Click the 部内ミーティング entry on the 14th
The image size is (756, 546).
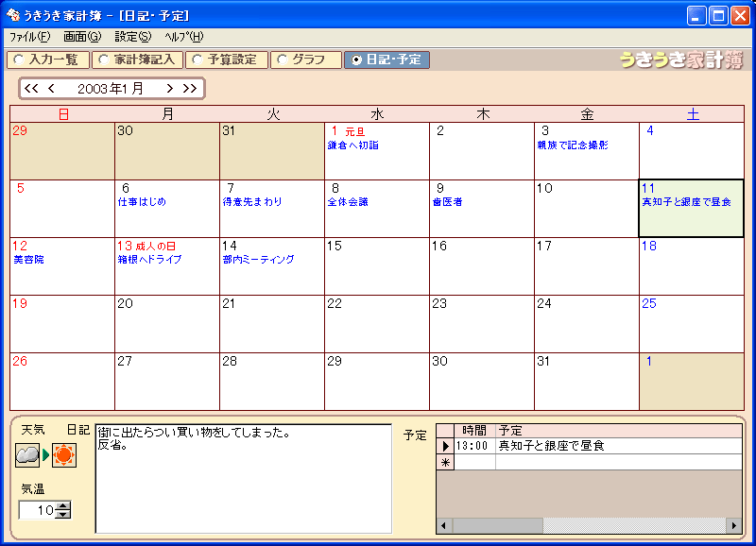tap(259, 259)
